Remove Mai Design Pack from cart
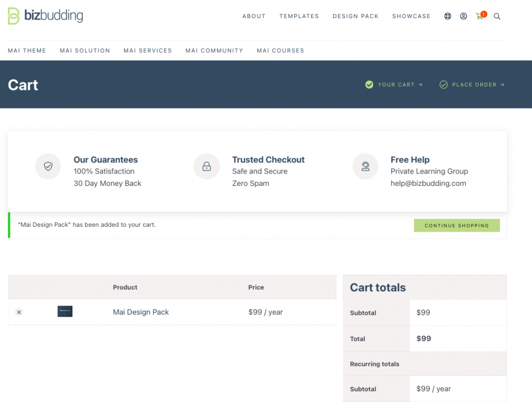Viewport: 532px width, 402px height. (x=19, y=312)
